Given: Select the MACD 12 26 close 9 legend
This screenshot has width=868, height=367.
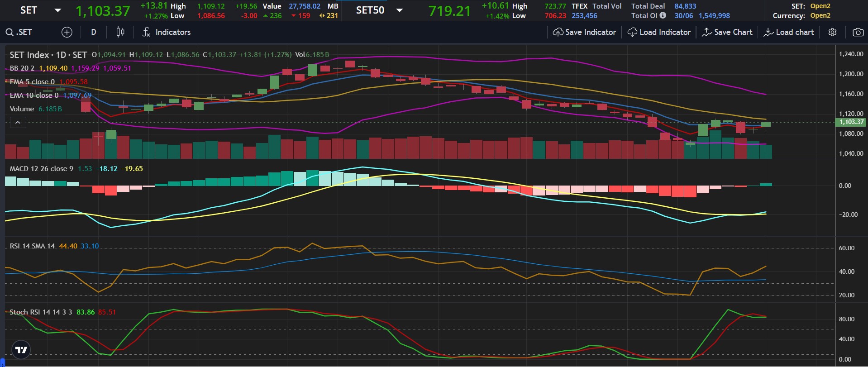Looking at the screenshot, I should coord(42,169).
